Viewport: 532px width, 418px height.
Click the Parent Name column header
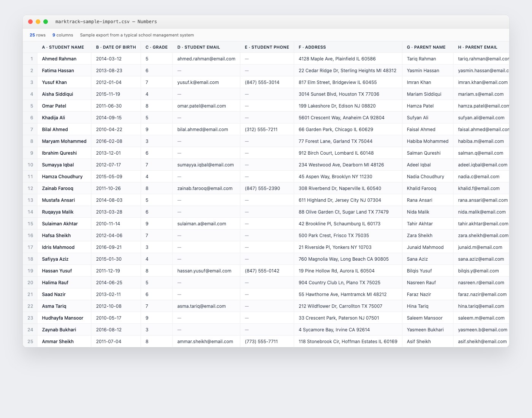[428, 47]
